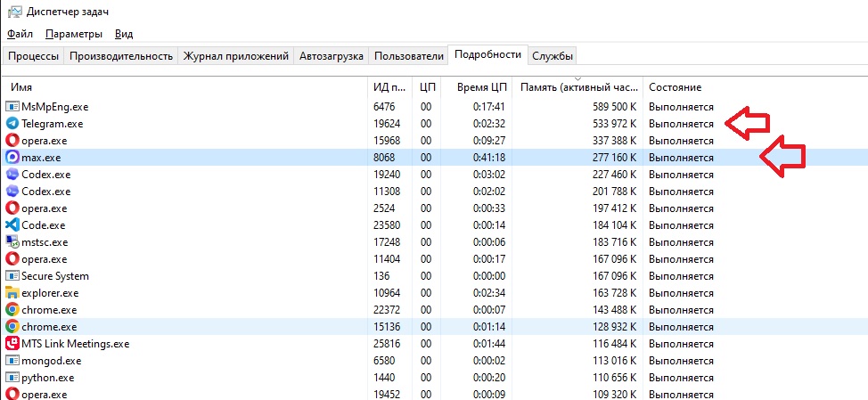Open the Журнал приложений tab

pos(236,56)
